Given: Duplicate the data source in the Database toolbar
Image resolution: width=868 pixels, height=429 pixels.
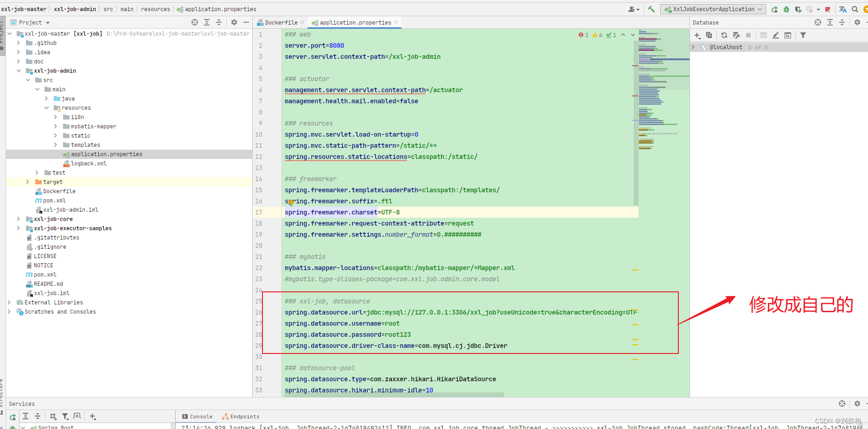Looking at the screenshot, I should coord(709,35).
